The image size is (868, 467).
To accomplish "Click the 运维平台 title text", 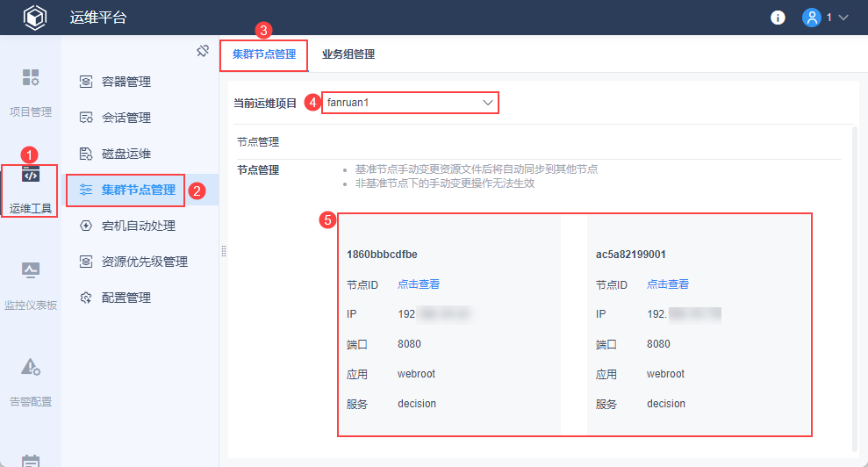I will click(x=98, y=18).
